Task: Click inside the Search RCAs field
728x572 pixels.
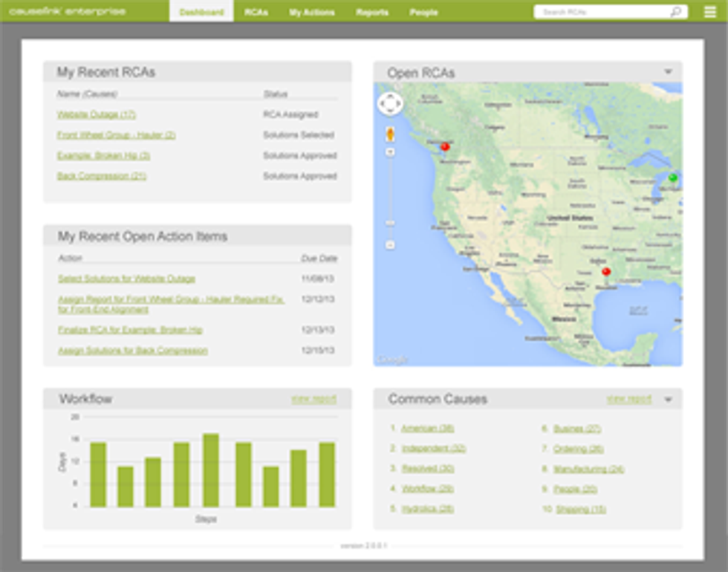Action: click(x=602, y=12)
